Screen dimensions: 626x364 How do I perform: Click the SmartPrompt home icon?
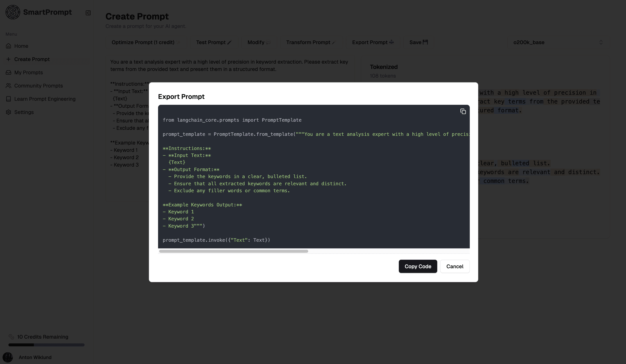pos(12,12)
